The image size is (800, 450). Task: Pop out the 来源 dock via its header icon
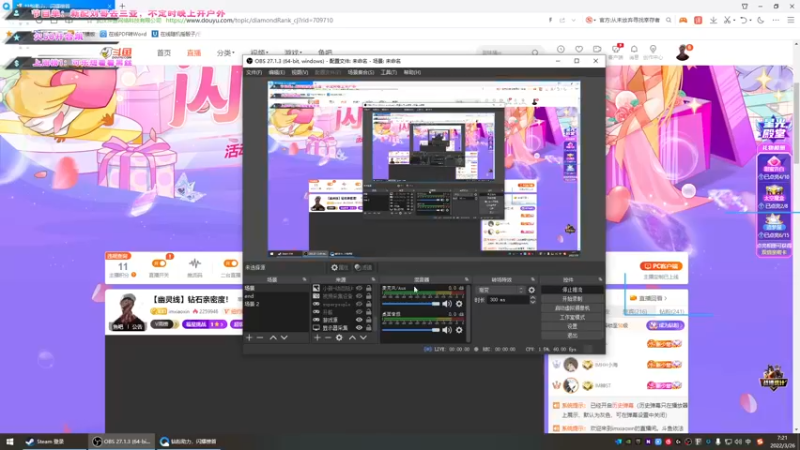(x=373, y=280)
